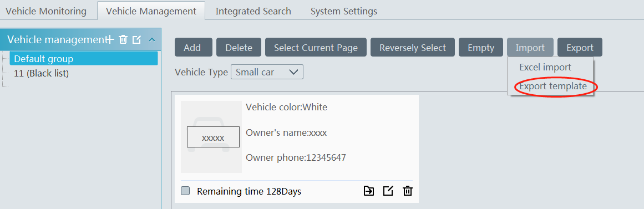This screenshot has height=209, width=644.
Task: Select Default group in the tree
Action: (84, 59)
